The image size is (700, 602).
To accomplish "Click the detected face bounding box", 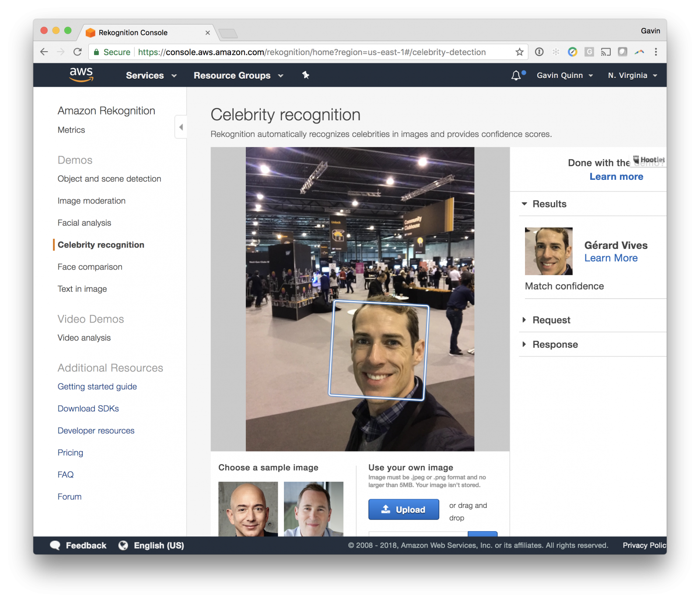I will pos(379,350).
